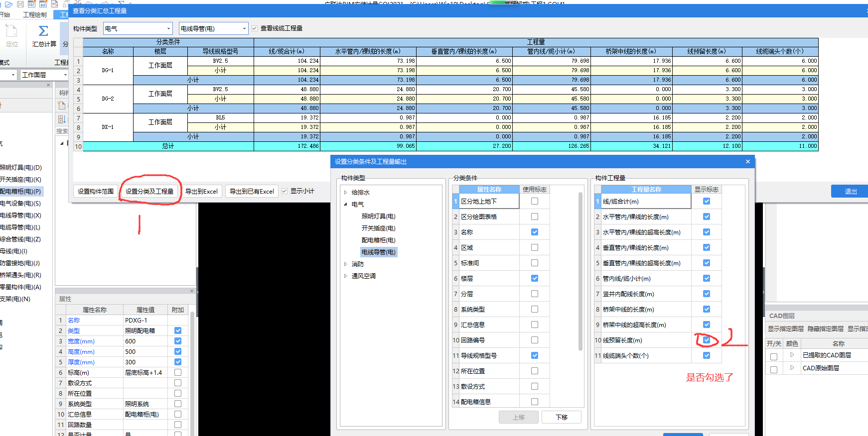
Task: Close the properties panel with small x
Action: tap(192, 291)
